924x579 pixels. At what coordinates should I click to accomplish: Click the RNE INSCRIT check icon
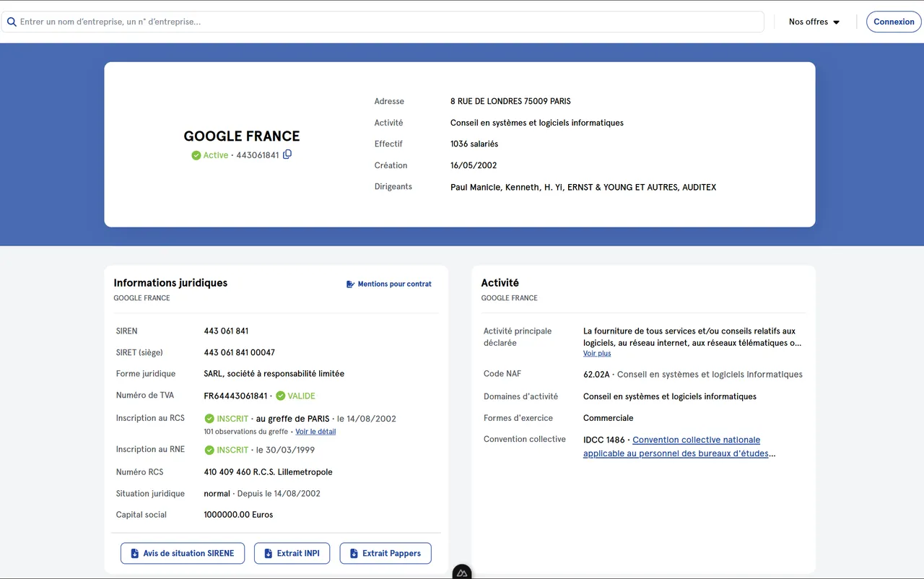click(x=209, y=450)
